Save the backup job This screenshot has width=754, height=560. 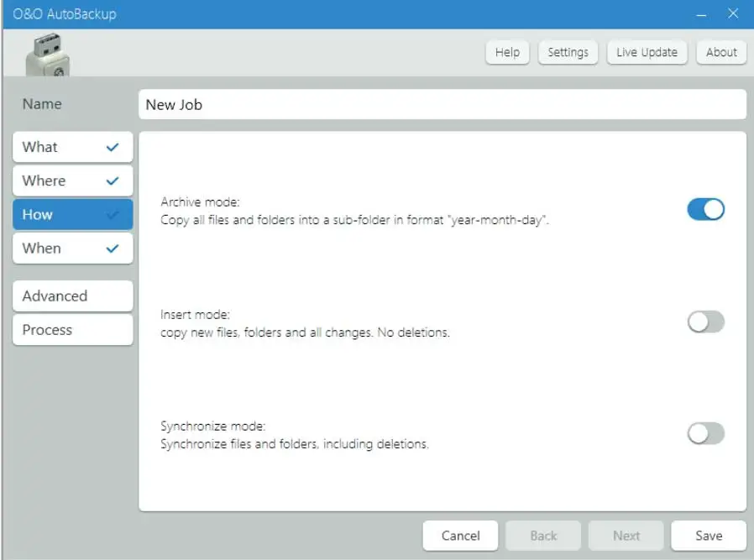(709, 536)
